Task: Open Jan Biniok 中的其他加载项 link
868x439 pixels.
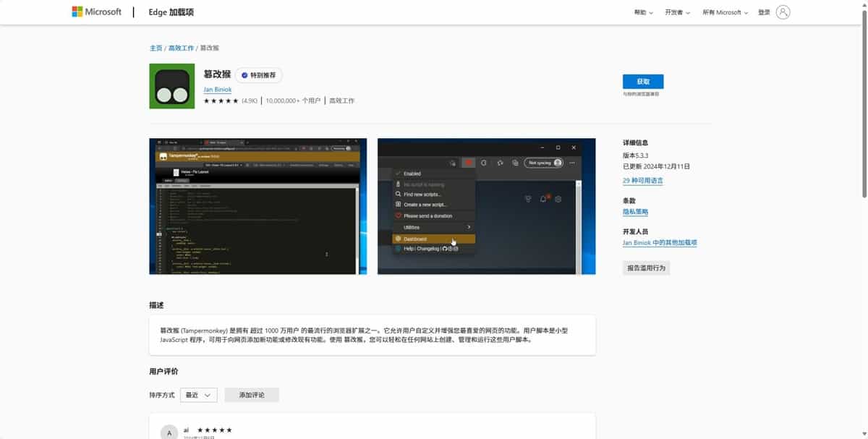Action: pos(660,243)
